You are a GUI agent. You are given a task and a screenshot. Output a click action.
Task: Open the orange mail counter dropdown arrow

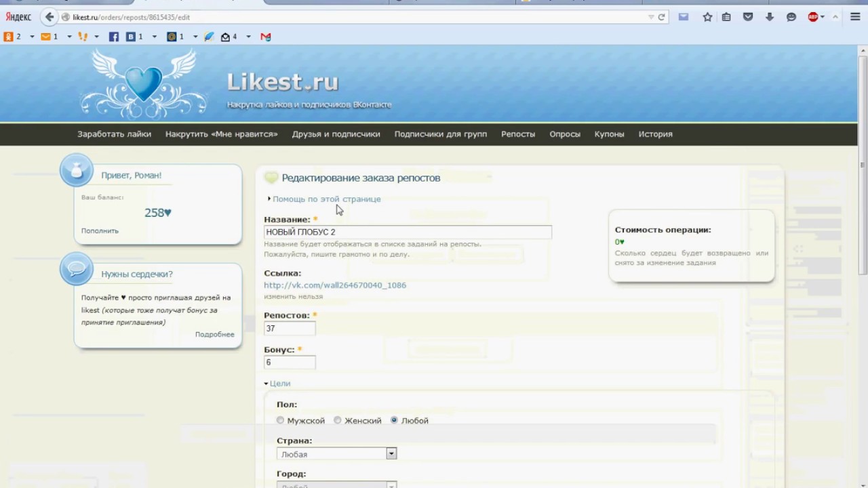[x=69, y=37]
